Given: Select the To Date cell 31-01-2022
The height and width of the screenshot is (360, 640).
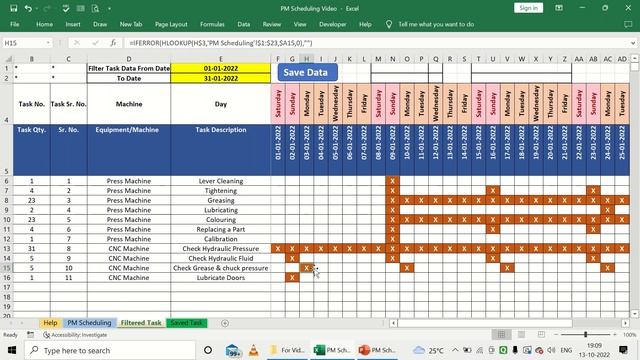Looking at the screenshot, I should pyautogui.click(x=220, y=78).
